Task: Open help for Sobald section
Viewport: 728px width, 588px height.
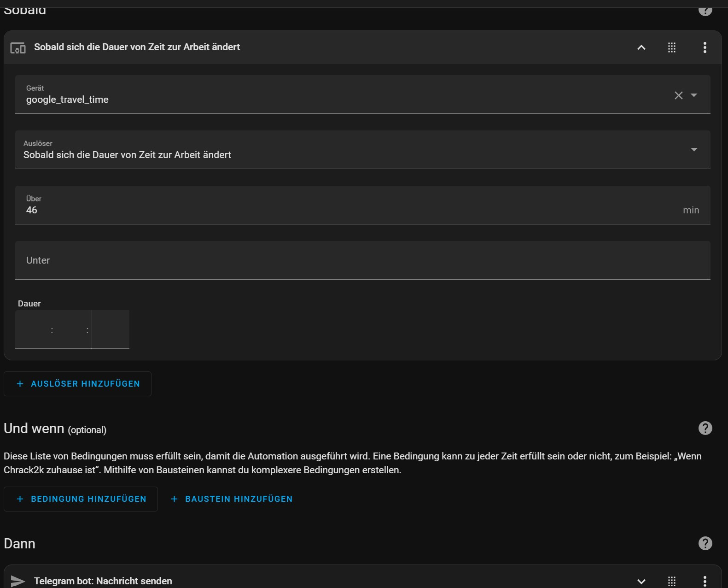Action: pos(705,10)
